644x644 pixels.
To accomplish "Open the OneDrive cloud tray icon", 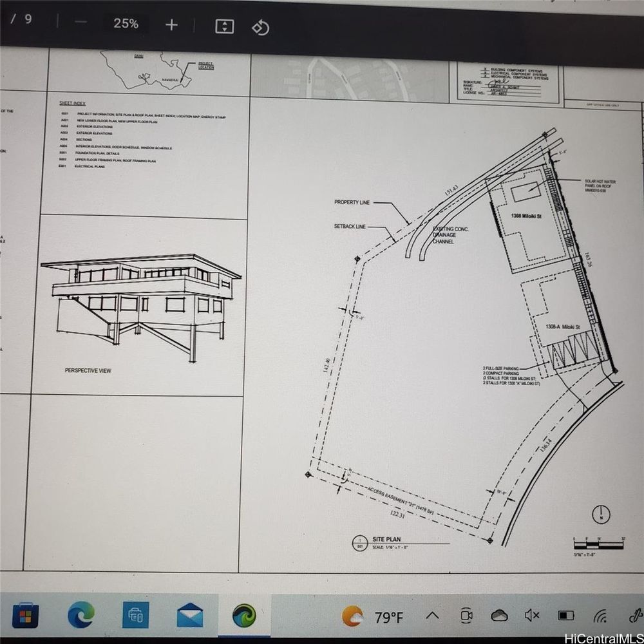I will (499, 616).
